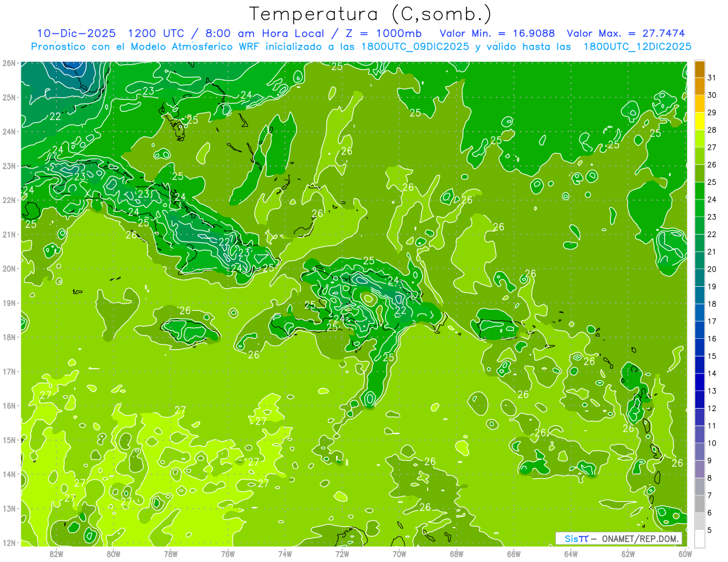This screenshot has height=562, width=728.
Task: Click the color scale value 20
Action: tap(712, 269)
